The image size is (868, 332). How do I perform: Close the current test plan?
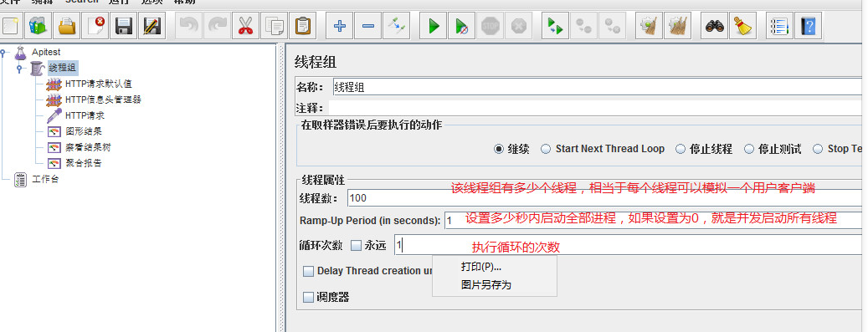[x=95, y=26]
